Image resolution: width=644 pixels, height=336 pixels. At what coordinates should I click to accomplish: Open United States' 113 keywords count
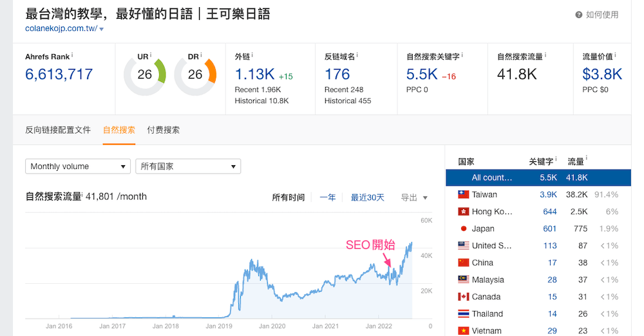click(550, 246)
